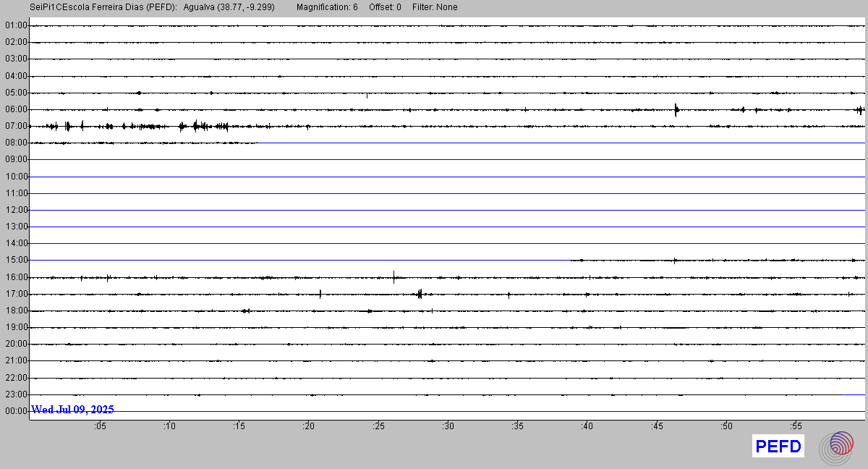
Task: Click the 23:00 hour label
Action: [x=16, y=394]
